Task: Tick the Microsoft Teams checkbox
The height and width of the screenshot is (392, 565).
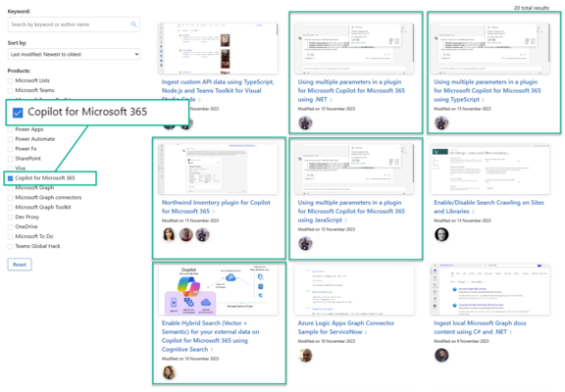Action: coord(10,91)
